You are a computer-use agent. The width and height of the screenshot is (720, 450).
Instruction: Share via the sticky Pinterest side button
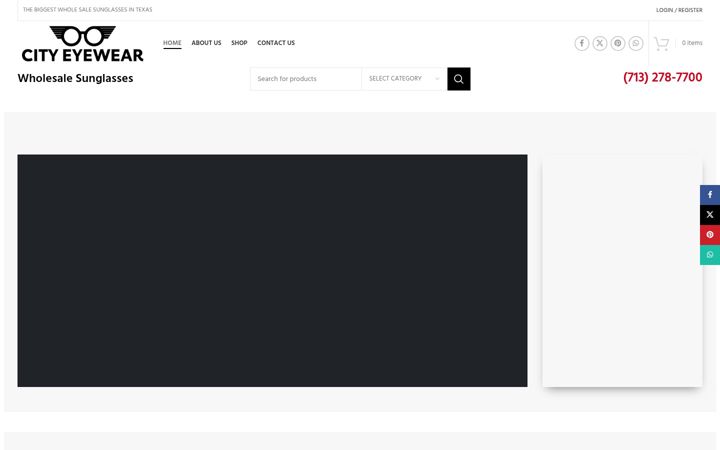click(x=710, y=235)
